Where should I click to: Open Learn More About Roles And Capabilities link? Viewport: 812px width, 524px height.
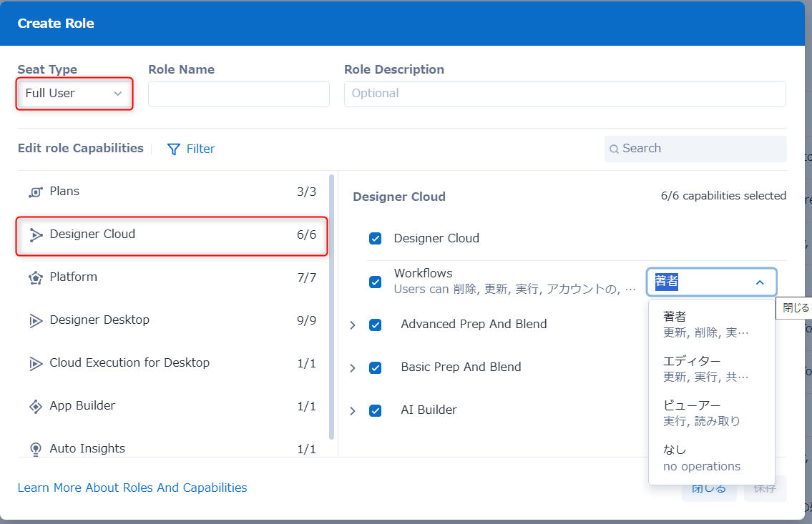[132, 488]
